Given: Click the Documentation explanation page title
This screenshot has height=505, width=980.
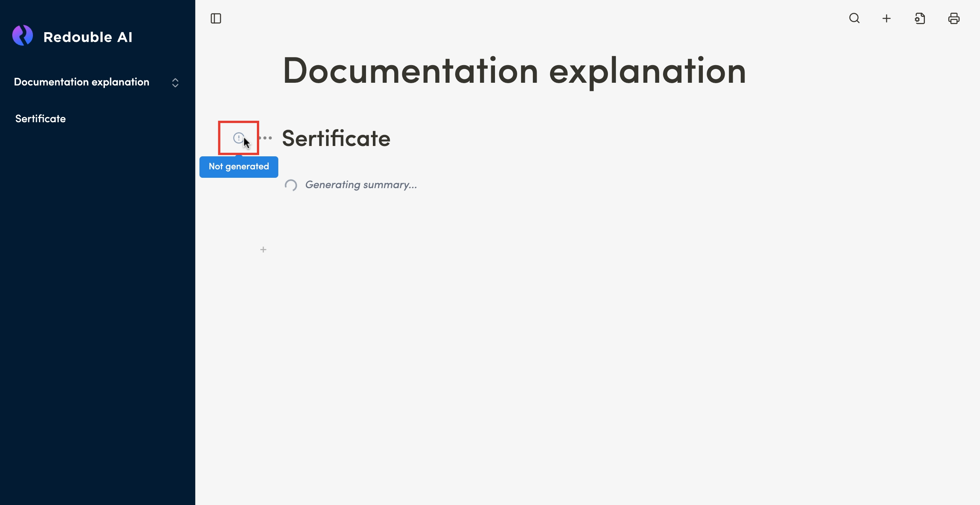Looking at the screenshot, I should [514, 72].
